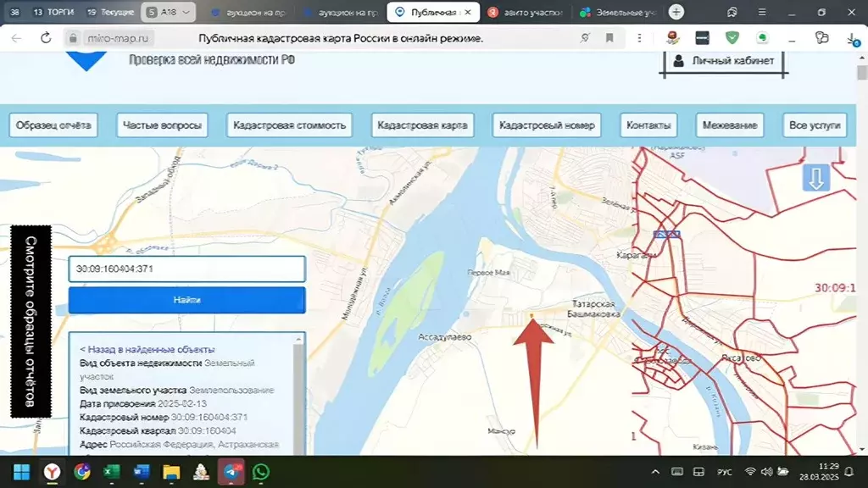
Task: Click the Кадастровый квартал 30:09:160404 value
Action: click(207, 430)
